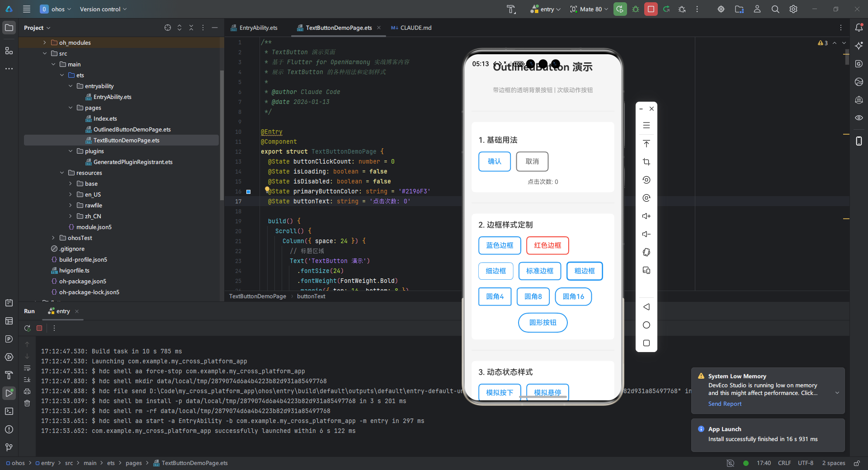This screenshot has height=470, width=868.
Task: Tap 圆角16 button in preview
Action: click(573, 296)
